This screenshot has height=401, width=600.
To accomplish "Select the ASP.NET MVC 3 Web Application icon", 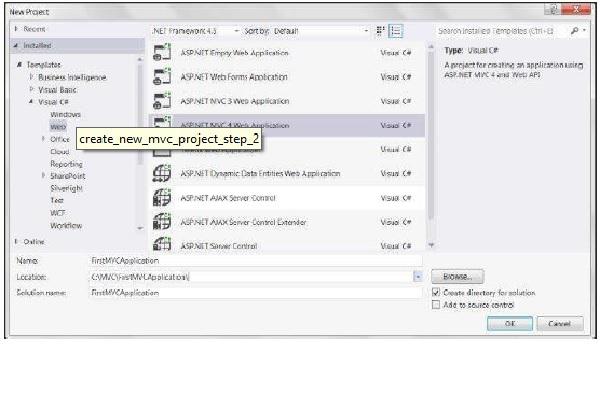I will point(163,101).
